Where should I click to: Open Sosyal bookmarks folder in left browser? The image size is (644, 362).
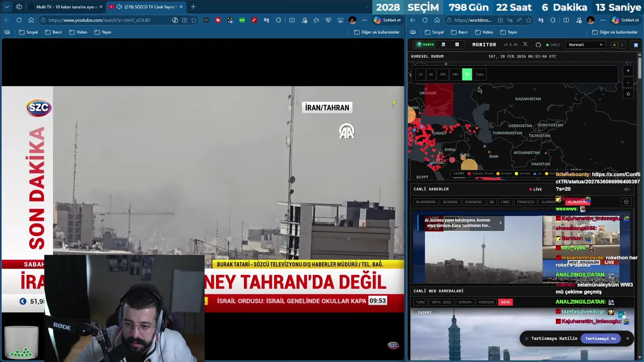[x=28, y=32]
